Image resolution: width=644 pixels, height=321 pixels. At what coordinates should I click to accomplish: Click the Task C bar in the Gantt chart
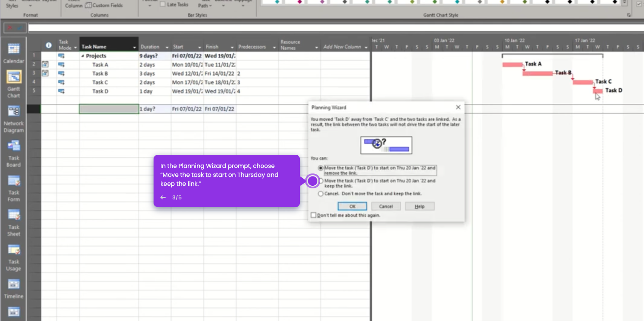click(x=583, y=82)
